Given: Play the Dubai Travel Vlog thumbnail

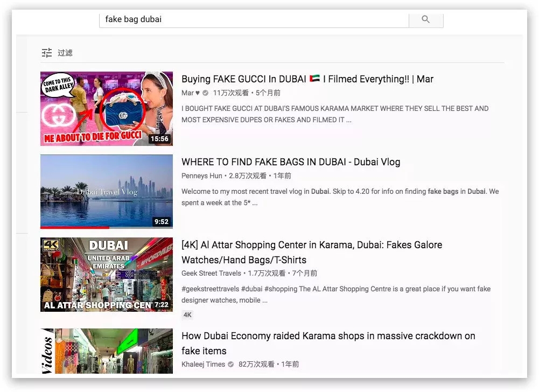Looking at the screenshot, I should pos(107,191).
